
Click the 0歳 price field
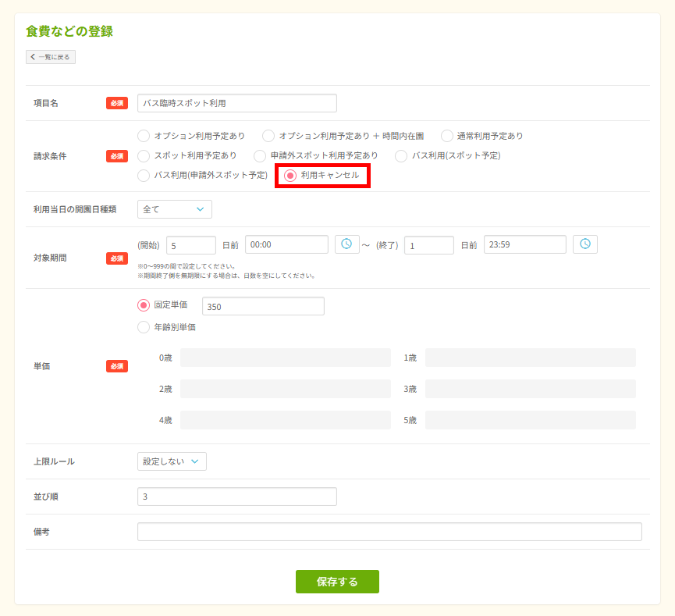pos(286,358)
